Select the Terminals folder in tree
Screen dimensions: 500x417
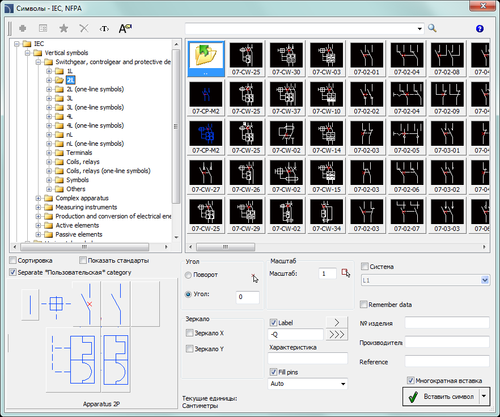click(79, 153)
